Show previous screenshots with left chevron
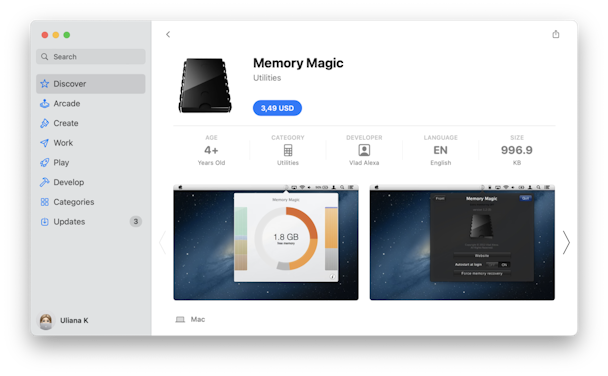Viewport: 608px width, 376px height. coord(163,243)
